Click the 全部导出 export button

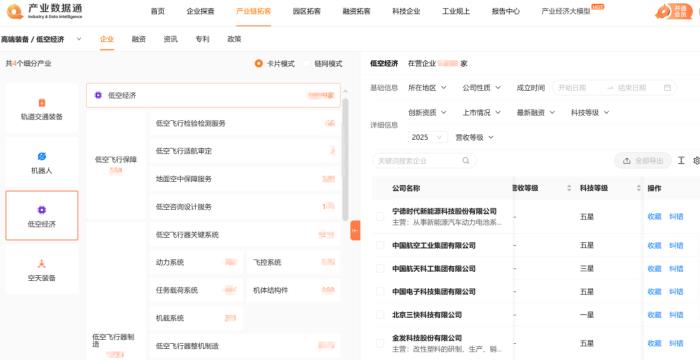coord(643,161)
